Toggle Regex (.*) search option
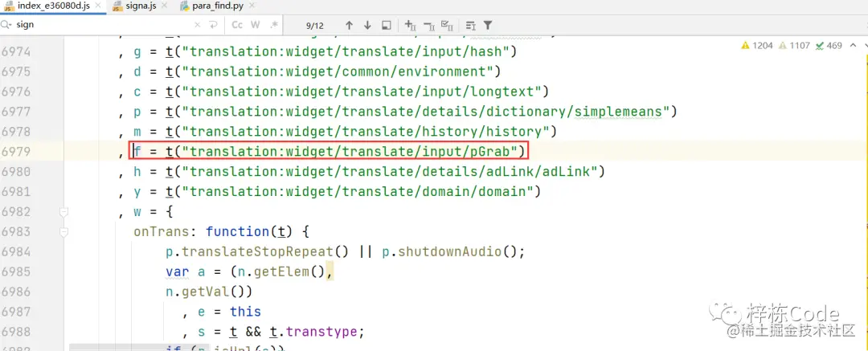This screenshot has height=351, width=868. (273, 25)
